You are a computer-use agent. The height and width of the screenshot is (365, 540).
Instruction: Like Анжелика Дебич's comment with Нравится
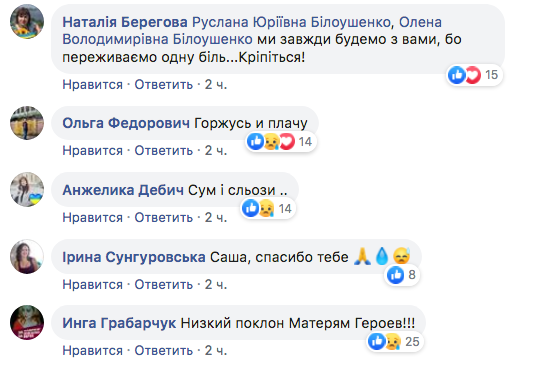[x=93, y=218]
